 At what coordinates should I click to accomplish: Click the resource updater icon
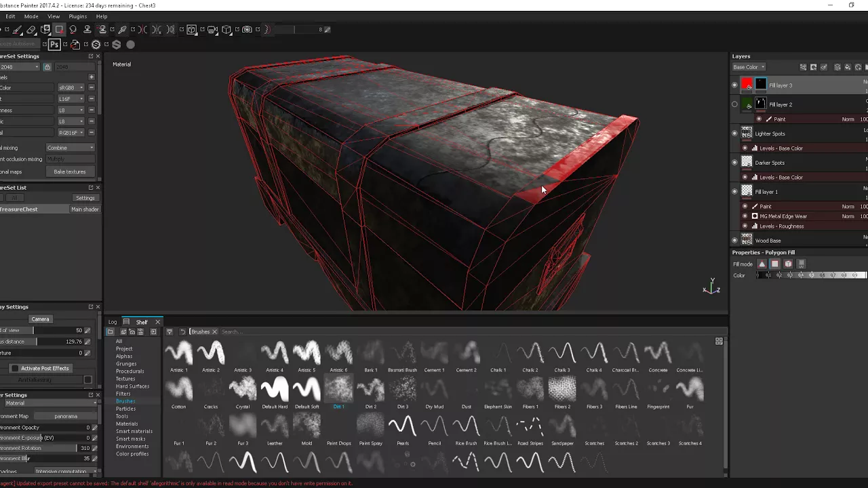(x=75, y=45)
